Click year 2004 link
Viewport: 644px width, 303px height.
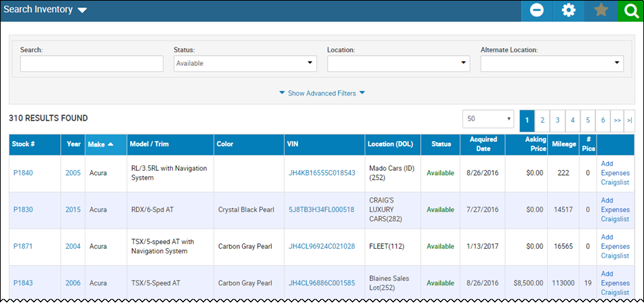pyautogui.click(x=73, y=246)
